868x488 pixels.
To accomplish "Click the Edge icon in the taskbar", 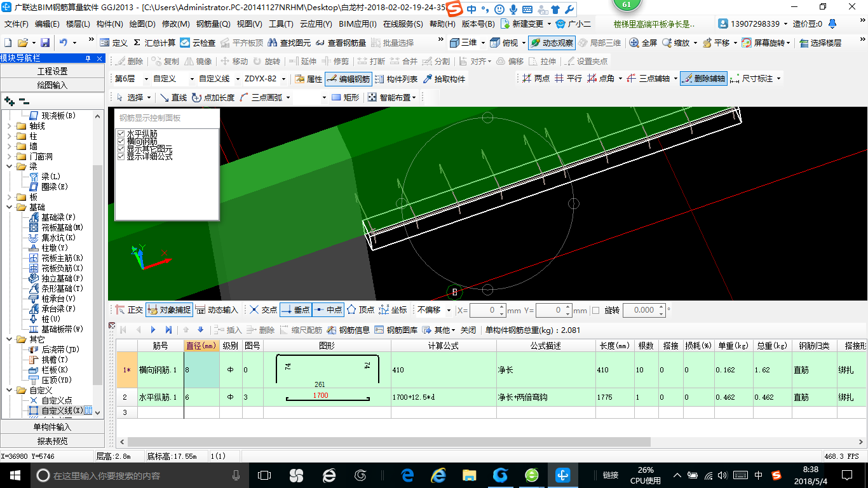I will pos(407,475).
